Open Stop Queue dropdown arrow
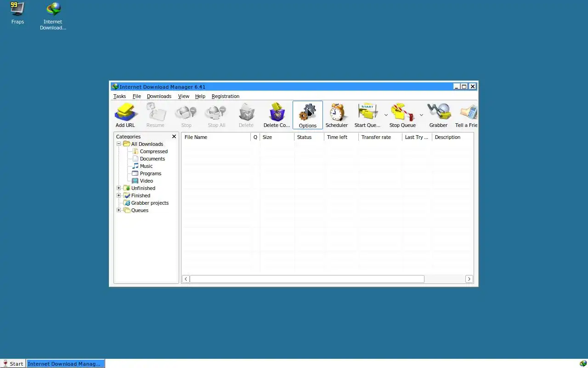Screen dimensions: 588x368 pyautogui.click(x=421, y=115)
